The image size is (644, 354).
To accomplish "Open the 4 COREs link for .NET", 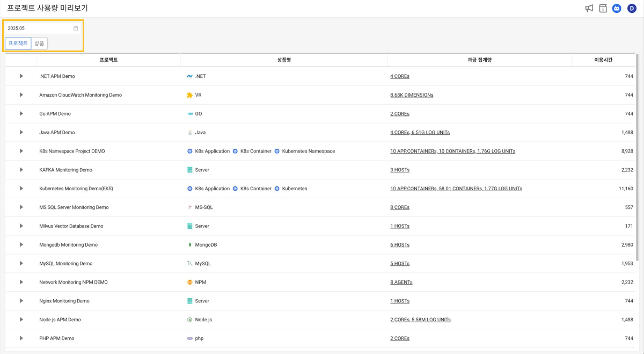I will click(x=400, y=76).
